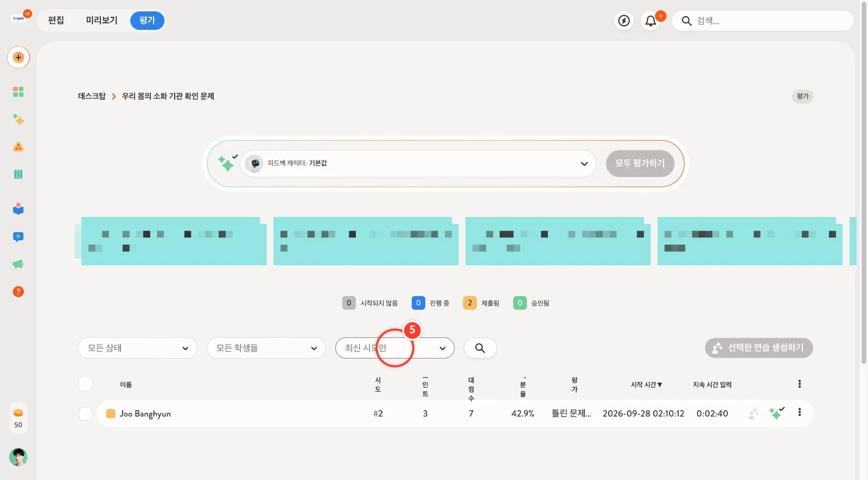The height and width of the screenshot is (480, 868).
Task: Go to 데스크탑 breadcrumb link
Action: pos(92,96)
